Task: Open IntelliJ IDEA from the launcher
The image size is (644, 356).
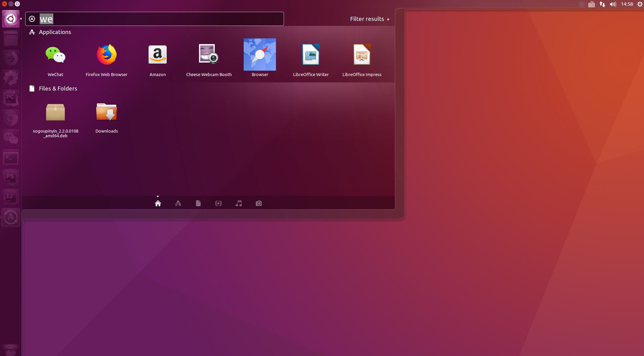Action: pyautogui.click(x=11, y=198)
